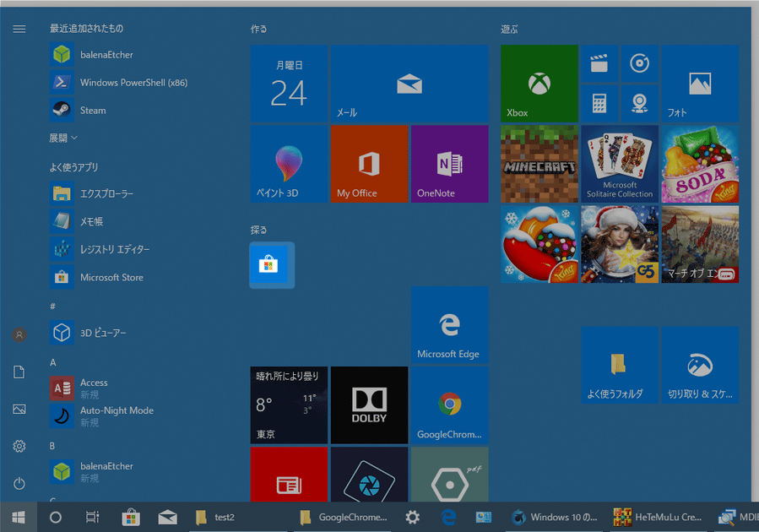Viewport: 759px width, 532px height.
Task: Open the hexagon pdf tile
Action: click(450, 475)
